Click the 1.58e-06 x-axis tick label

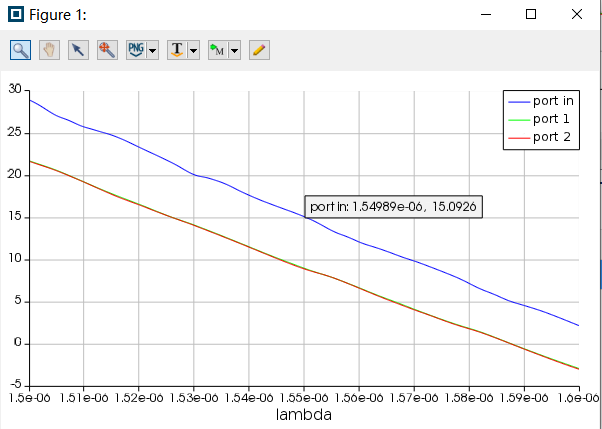469,398
